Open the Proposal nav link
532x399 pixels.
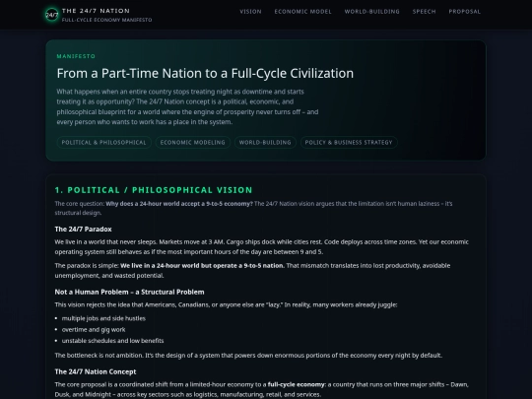464,12
